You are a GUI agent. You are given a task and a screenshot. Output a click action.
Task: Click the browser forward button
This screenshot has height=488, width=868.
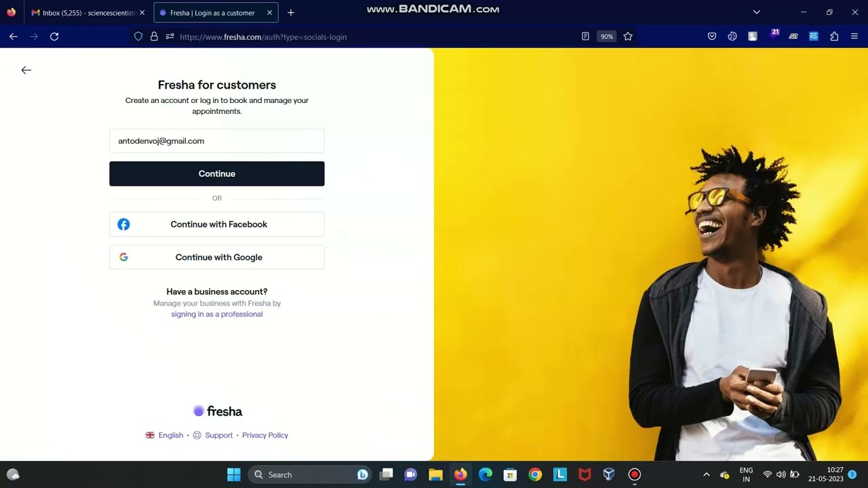pos(34,37)
